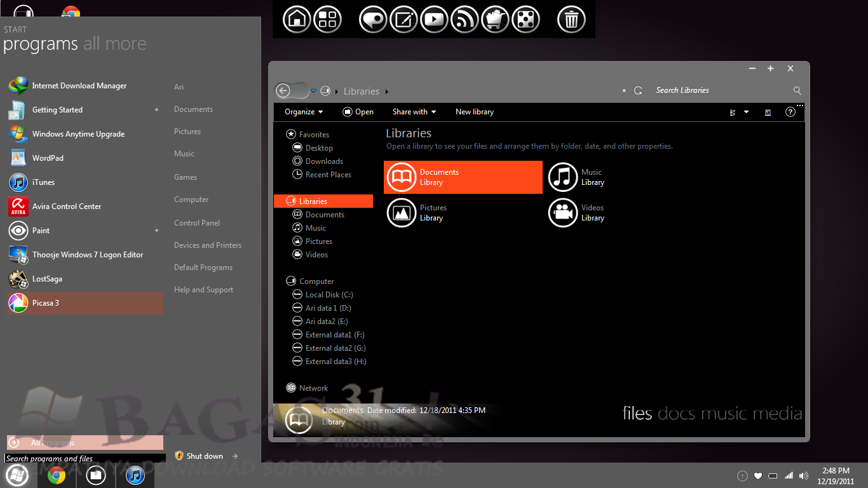
Task: Open the Documents Library icon
Action: tap(463, 177)
